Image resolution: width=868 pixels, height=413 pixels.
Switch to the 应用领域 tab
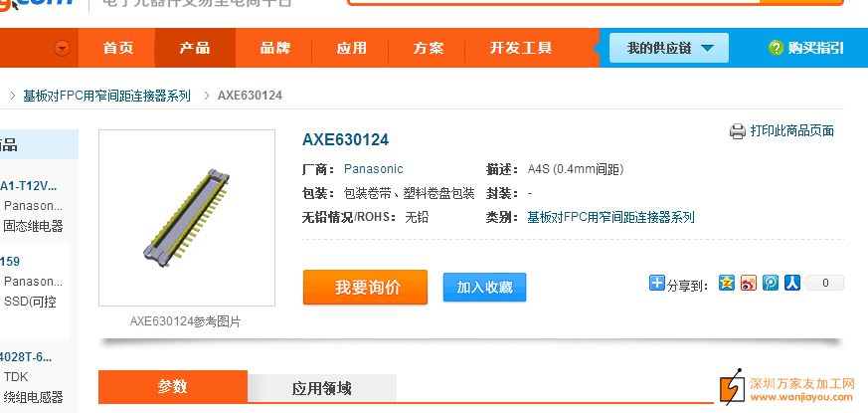click(321, 388)
